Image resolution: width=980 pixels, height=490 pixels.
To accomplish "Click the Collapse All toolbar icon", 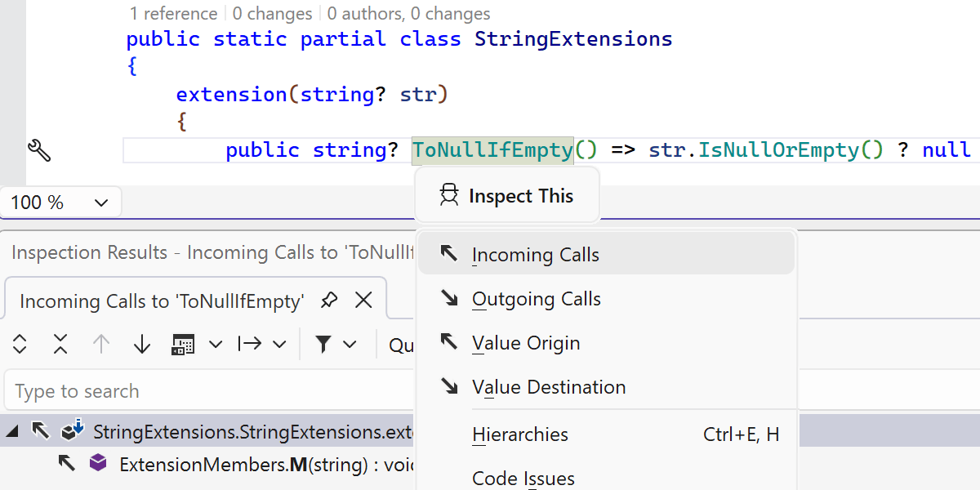I will 60,345.
